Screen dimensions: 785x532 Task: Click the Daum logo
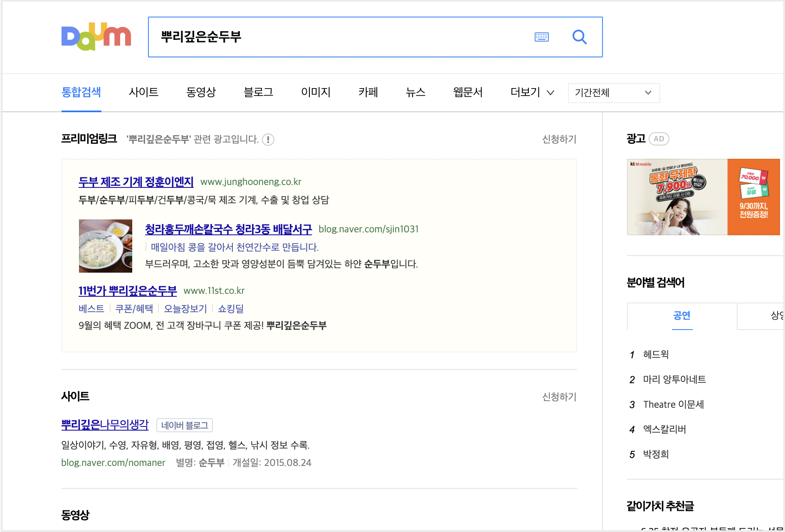[96, 37]
